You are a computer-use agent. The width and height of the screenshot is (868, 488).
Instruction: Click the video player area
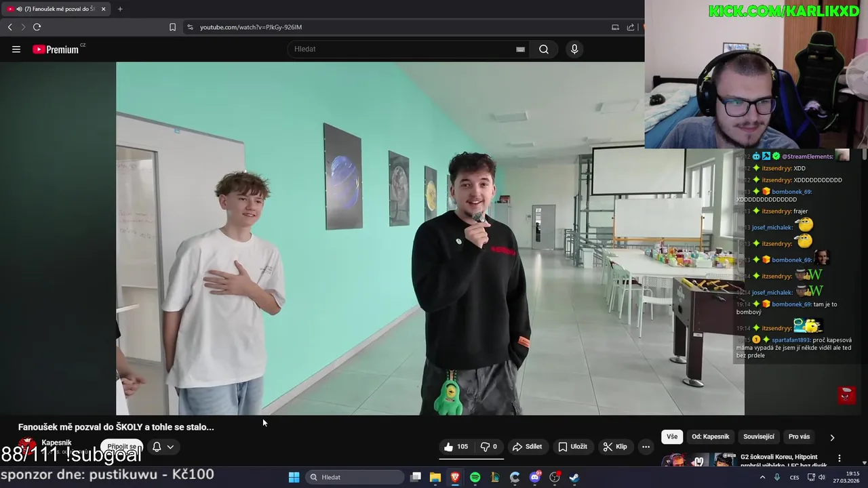point(430,239)
